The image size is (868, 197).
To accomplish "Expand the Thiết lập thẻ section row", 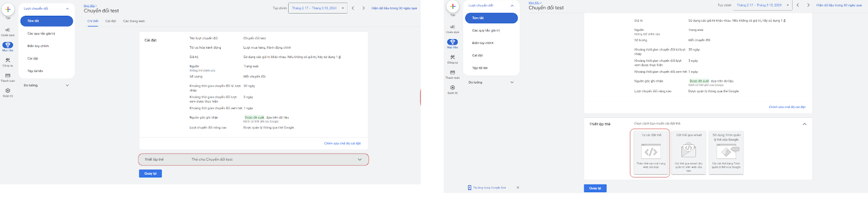I will [253, 160].
